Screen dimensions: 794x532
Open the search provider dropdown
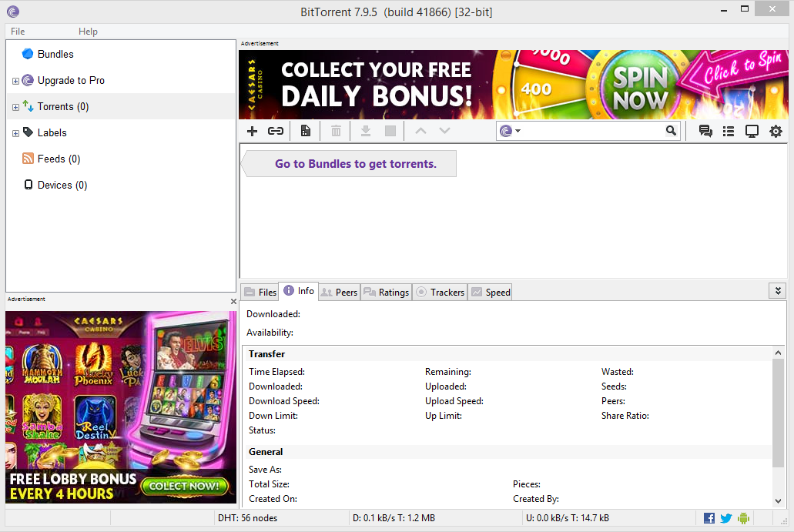(x=511, y=131)
